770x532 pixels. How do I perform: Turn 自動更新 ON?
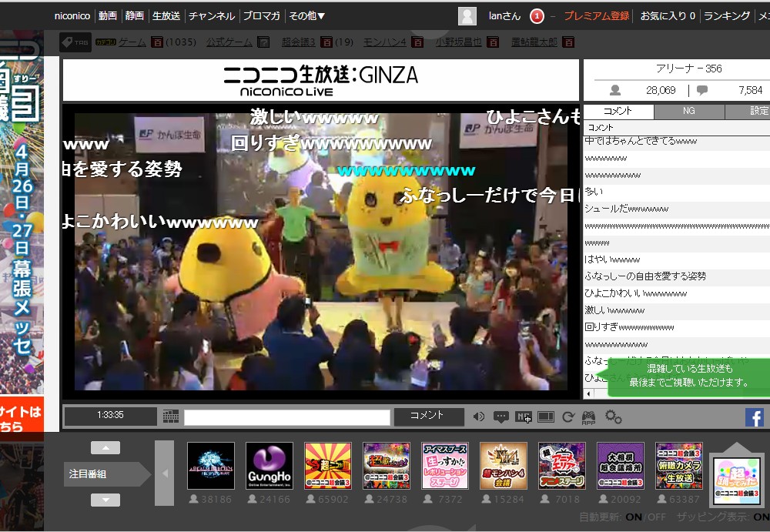coord(634,517)
